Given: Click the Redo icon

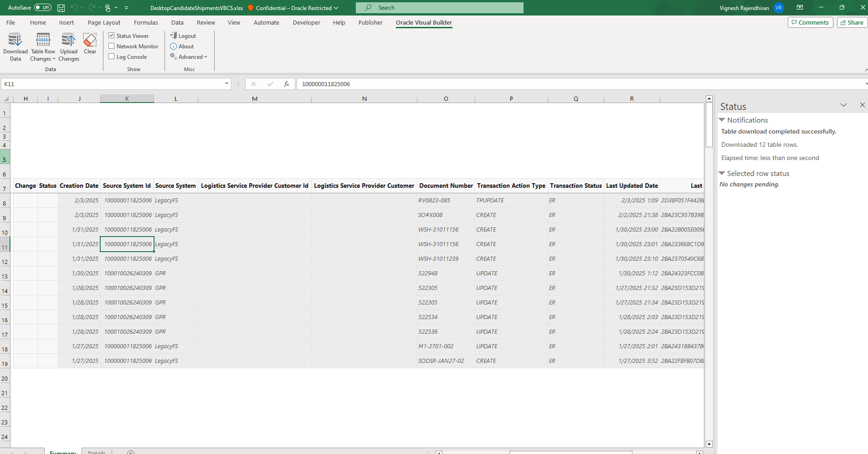Looking at the screenshot, I should click(92, 7).
